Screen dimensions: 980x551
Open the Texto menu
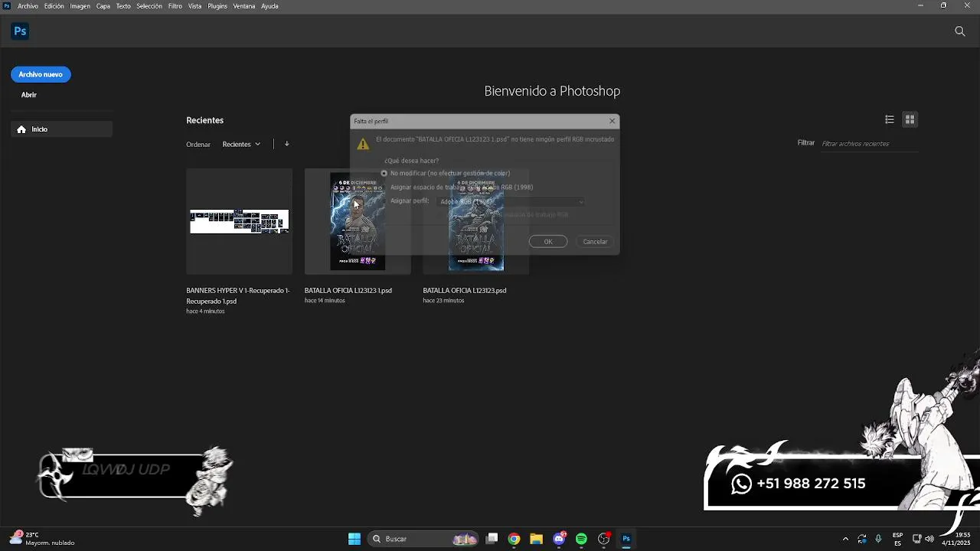[123, 5]
